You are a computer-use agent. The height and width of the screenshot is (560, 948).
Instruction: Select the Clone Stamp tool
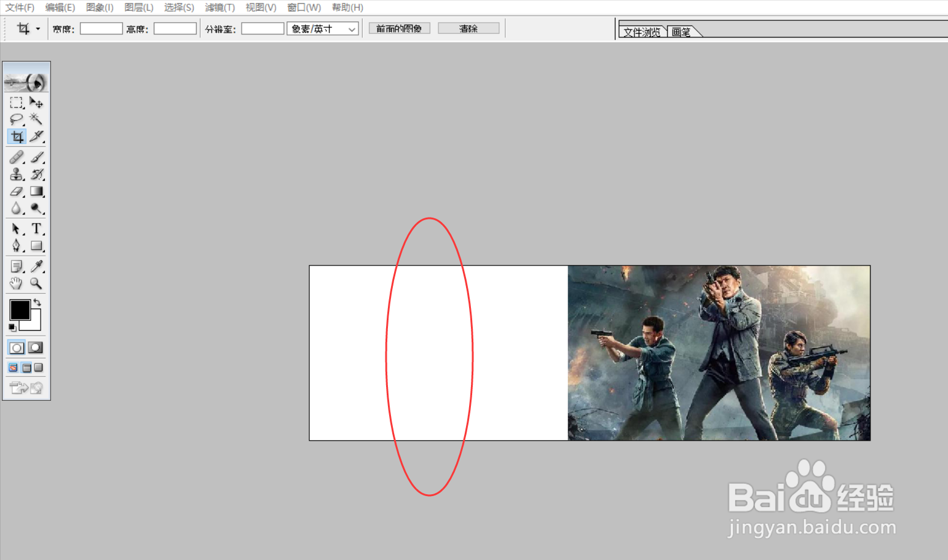(17, 175)
